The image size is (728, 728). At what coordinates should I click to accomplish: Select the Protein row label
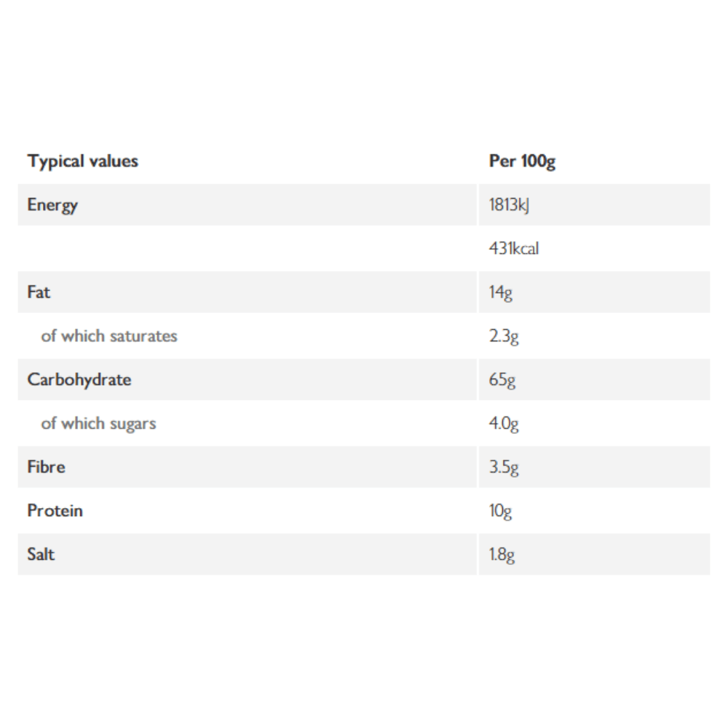pos(55,510)
